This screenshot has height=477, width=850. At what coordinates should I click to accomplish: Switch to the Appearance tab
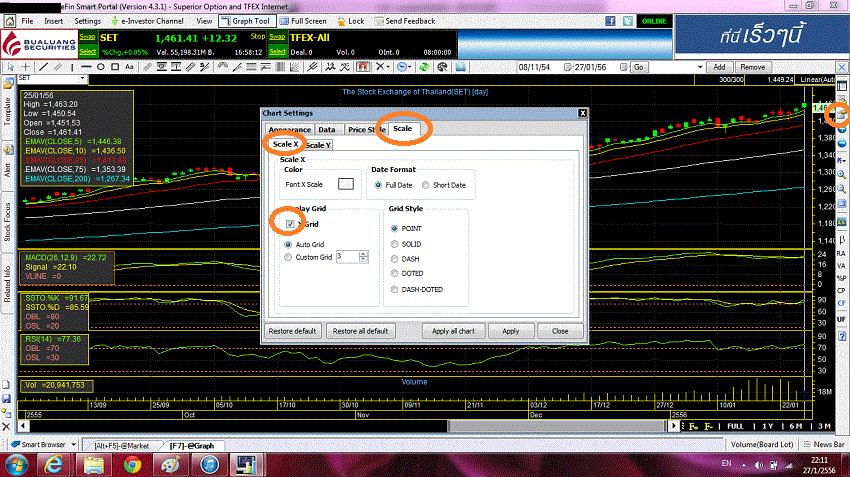pos(289,130)
